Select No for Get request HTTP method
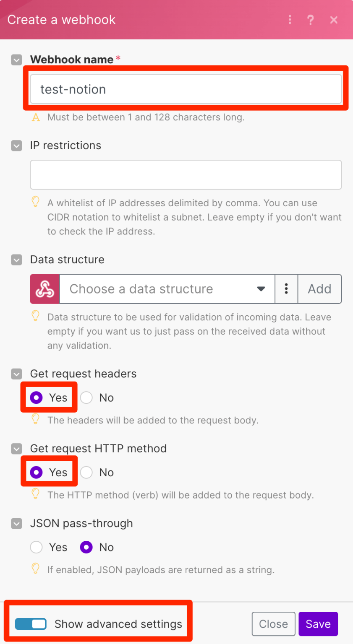The height and width of the screenshot is (644, 353). pos(86,472)
